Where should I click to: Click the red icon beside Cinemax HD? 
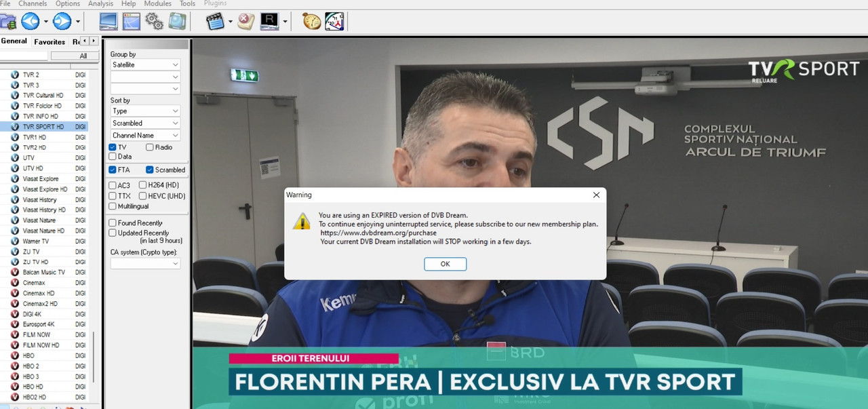(x=15, y=293)
